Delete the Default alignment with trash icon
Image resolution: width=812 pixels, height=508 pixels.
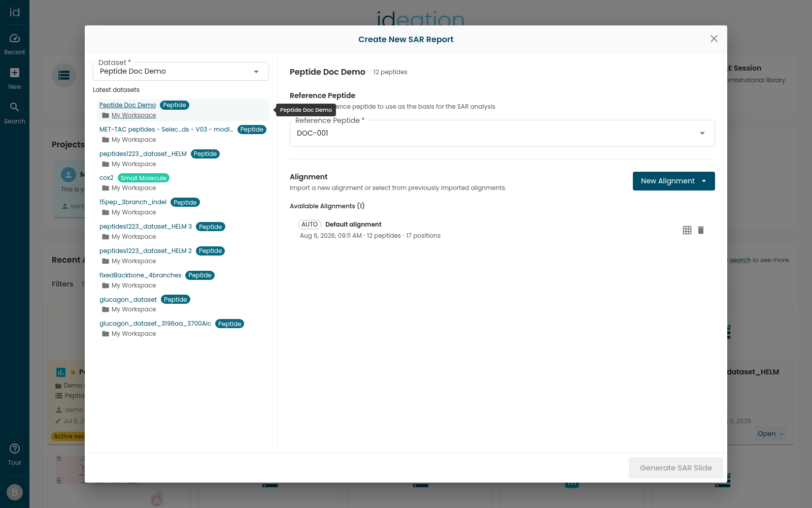point(701,230)
